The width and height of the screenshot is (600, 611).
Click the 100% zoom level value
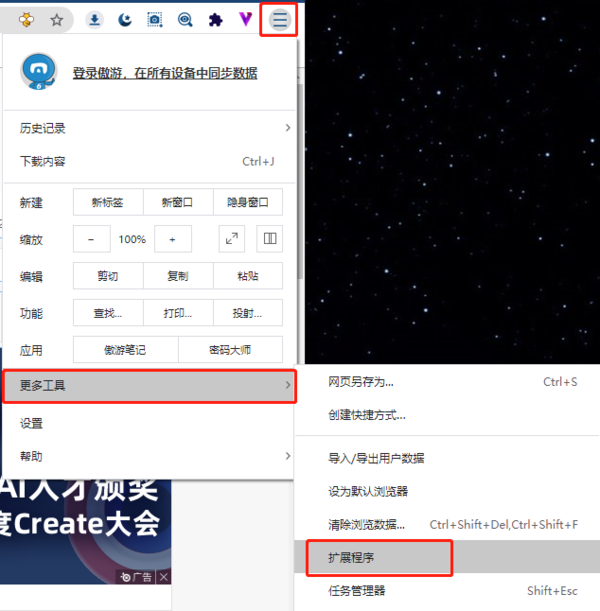click(132, 239)
